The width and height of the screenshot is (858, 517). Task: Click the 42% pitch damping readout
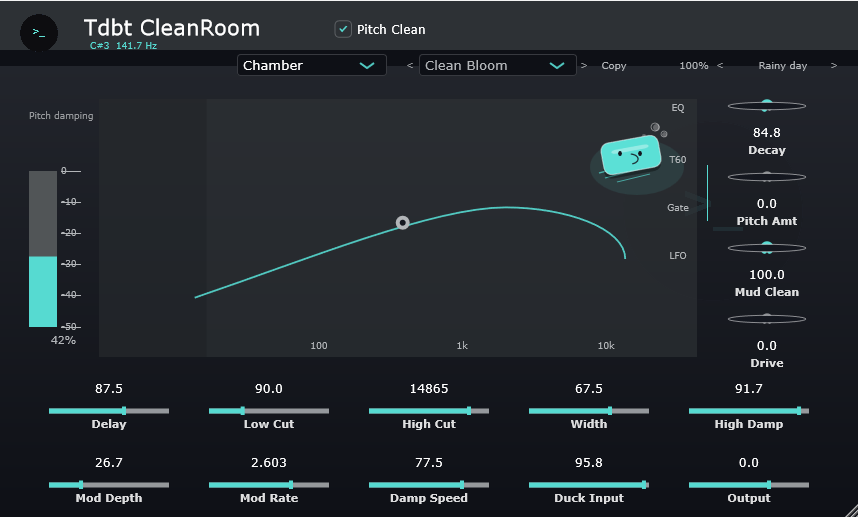[x=63, y=340]
